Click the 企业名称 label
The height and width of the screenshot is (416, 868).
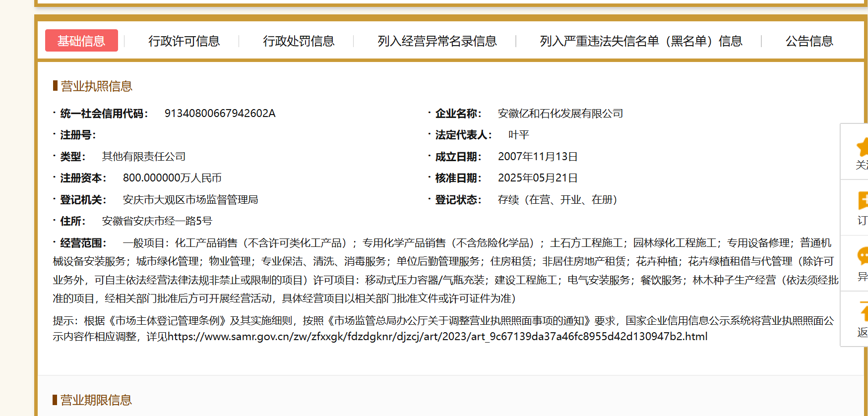coord(458,114)
